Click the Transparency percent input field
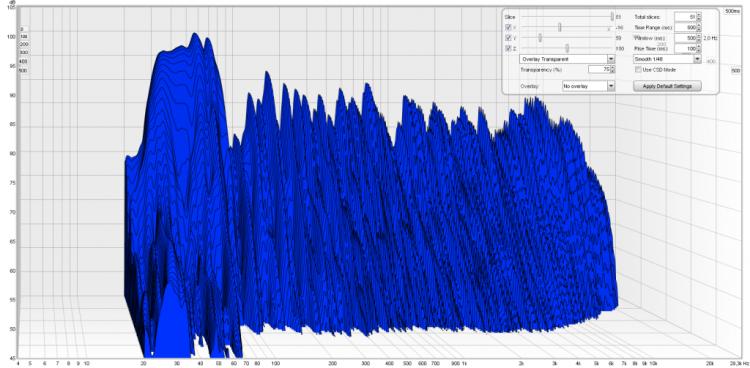Viewport: 750px width, 368px height. tap(599, 69)
